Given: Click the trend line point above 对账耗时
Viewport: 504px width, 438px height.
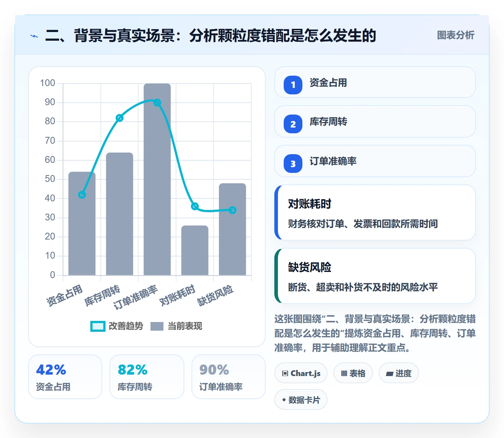Looking at the screenshot, I should point(195,206).
